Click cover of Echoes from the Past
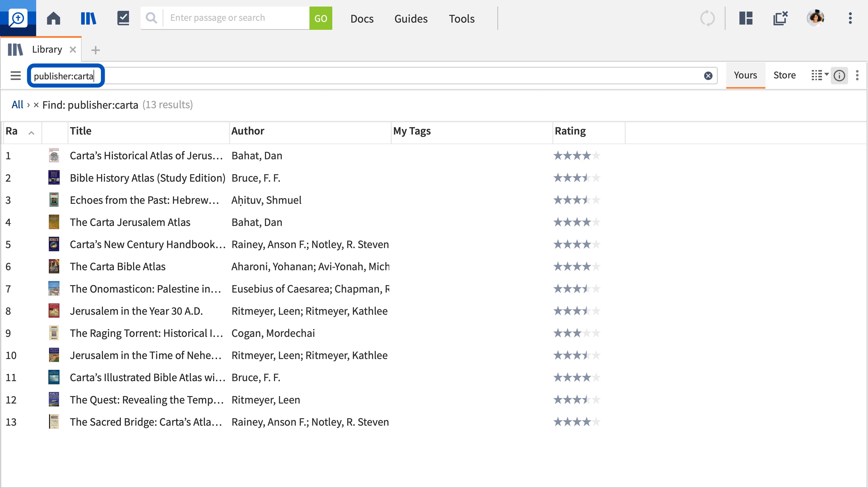Image resolution: width=868 pixels, height=488 pixels. 54,200
